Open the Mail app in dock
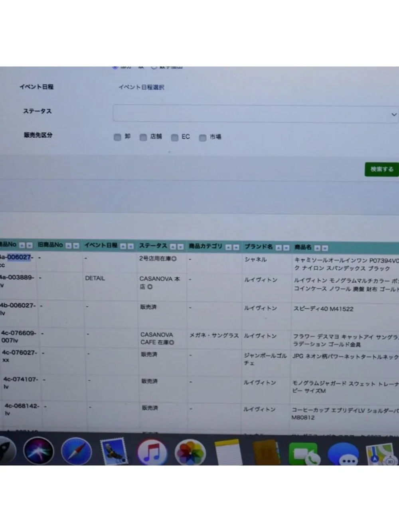Screen dimensions: 399x532 point(114,452)
